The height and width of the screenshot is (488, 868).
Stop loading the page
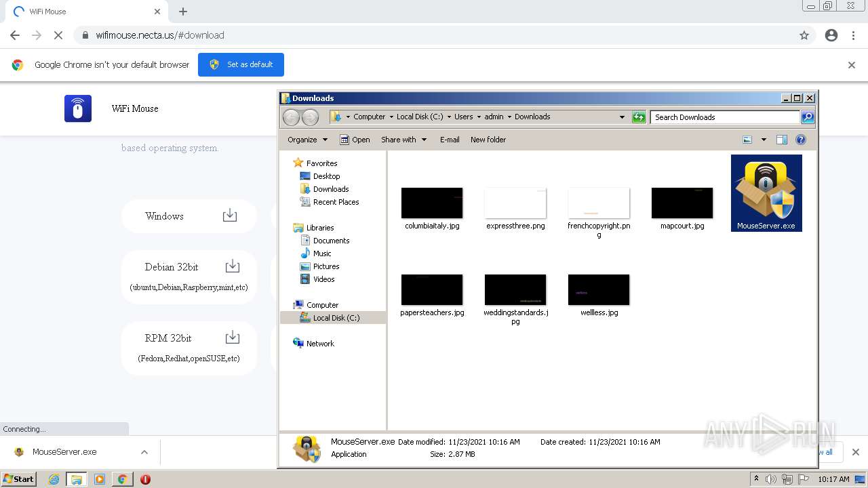tap(58, 35)
